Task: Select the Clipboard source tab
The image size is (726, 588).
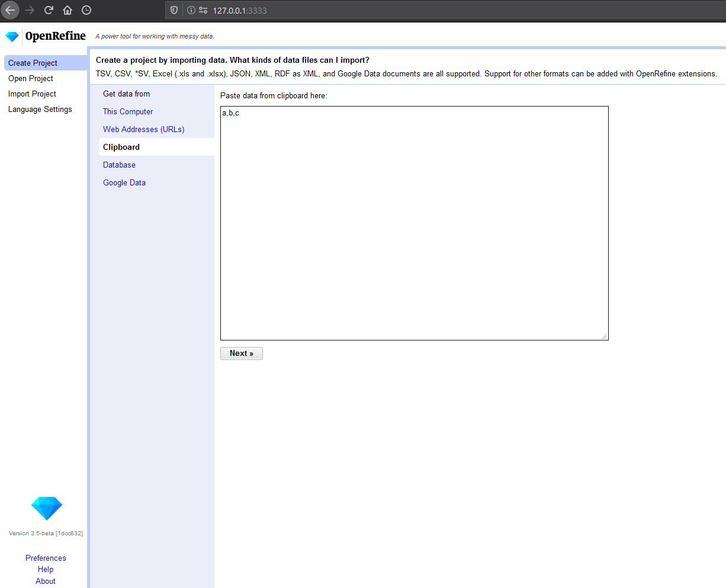Action: [x=156, y=147]
